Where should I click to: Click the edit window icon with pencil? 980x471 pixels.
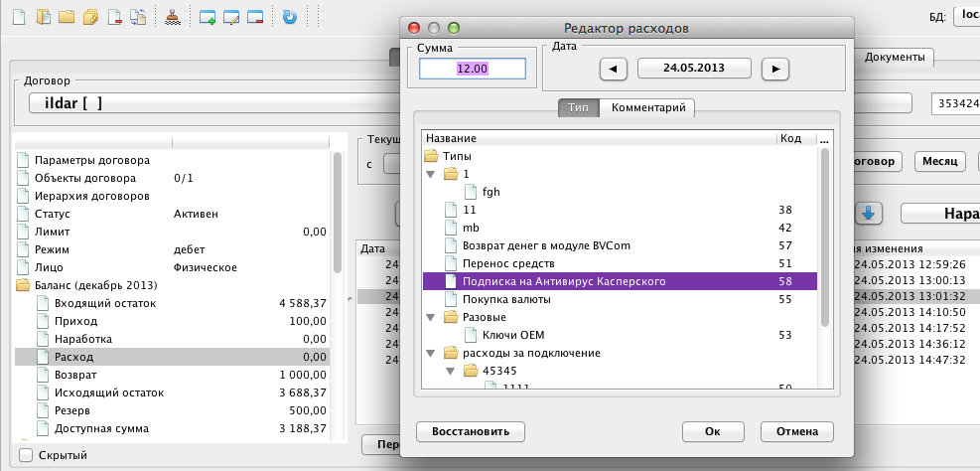pyautogui.click(x=231, y=17)
